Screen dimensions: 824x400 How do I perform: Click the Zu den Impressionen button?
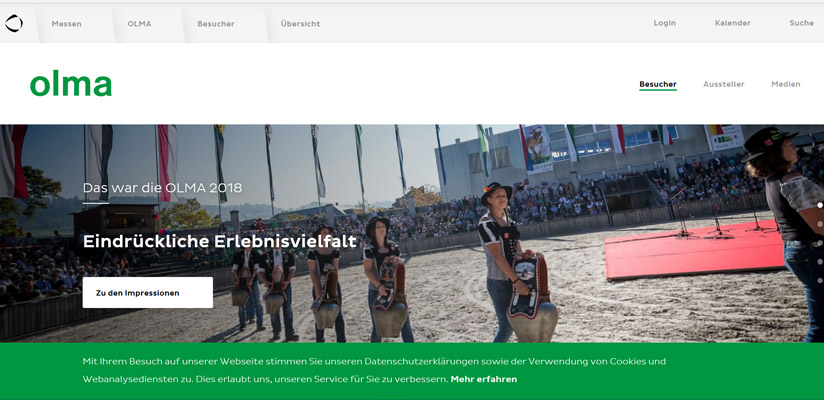pyautogui.click(x=148, y=293)
